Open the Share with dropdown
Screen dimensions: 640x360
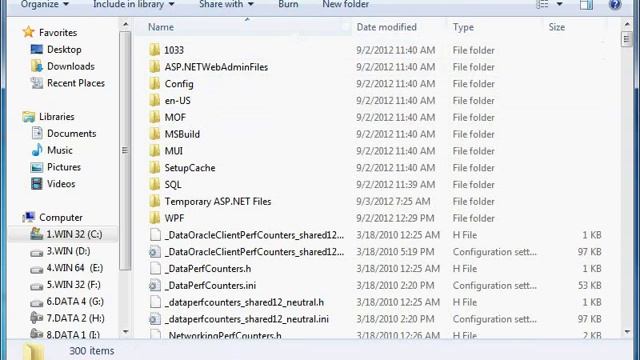tap(226, 4)
